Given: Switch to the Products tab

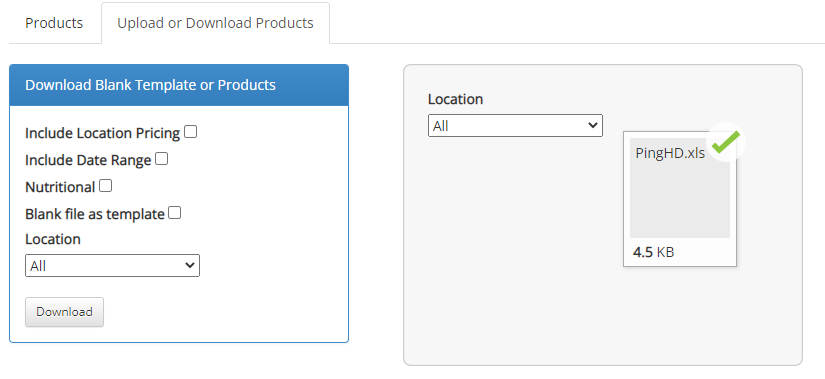Looking at the screenshot, I should (54, 23).
